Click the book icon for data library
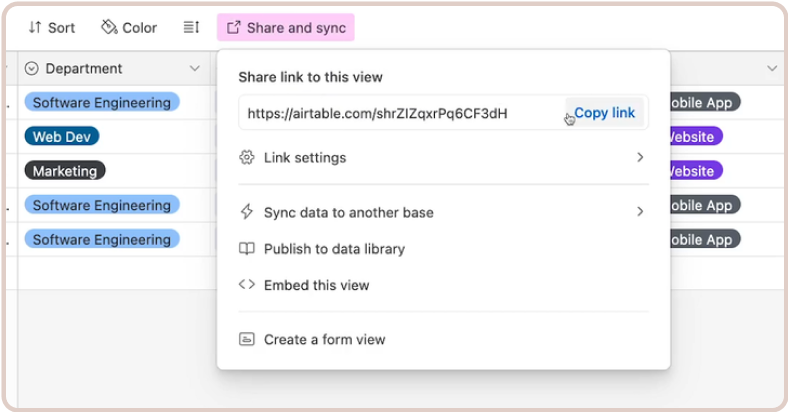The image size is (788, 412). tap(246, 249)
